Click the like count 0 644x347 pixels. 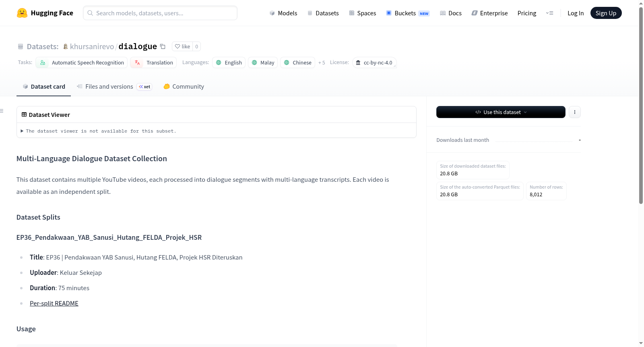click(x=196, y=46)
